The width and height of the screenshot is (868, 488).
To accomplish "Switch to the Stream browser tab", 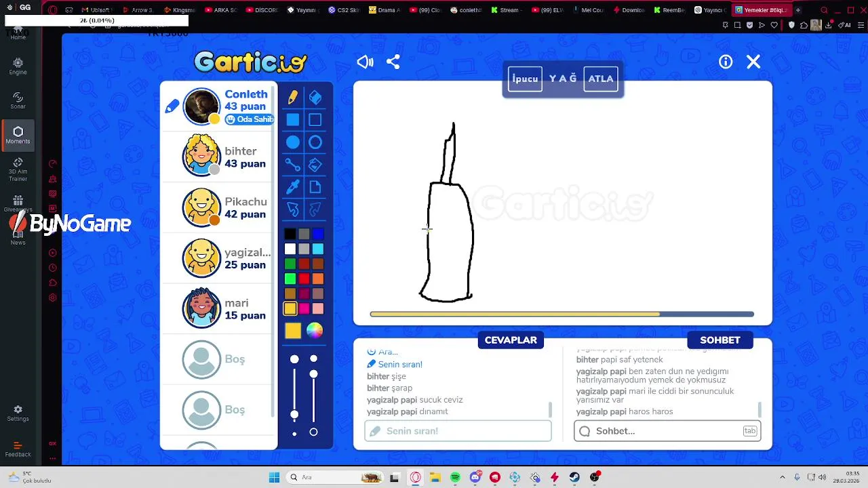I will (506, 10).
